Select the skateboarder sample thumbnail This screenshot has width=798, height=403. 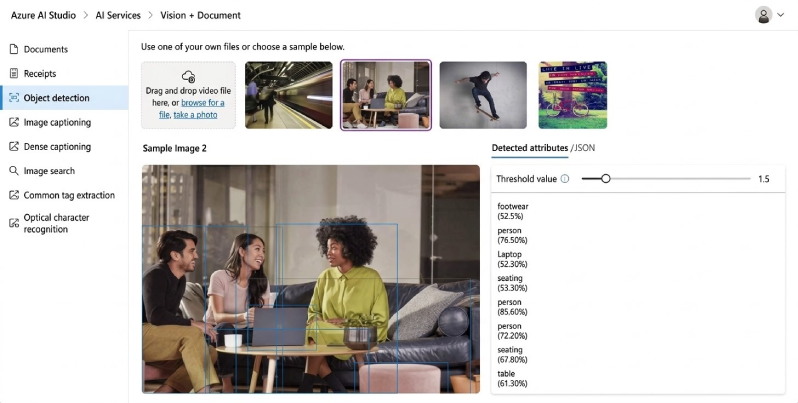pos(482,95)
